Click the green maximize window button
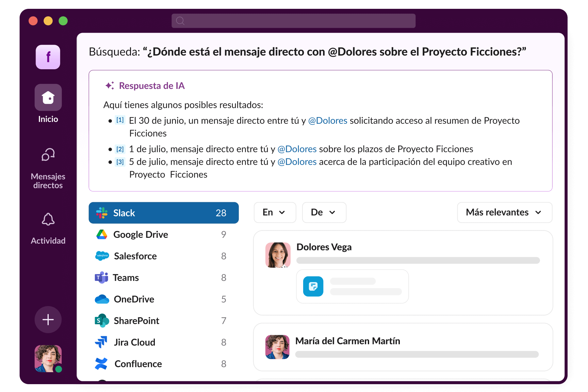 pos(63,21)
